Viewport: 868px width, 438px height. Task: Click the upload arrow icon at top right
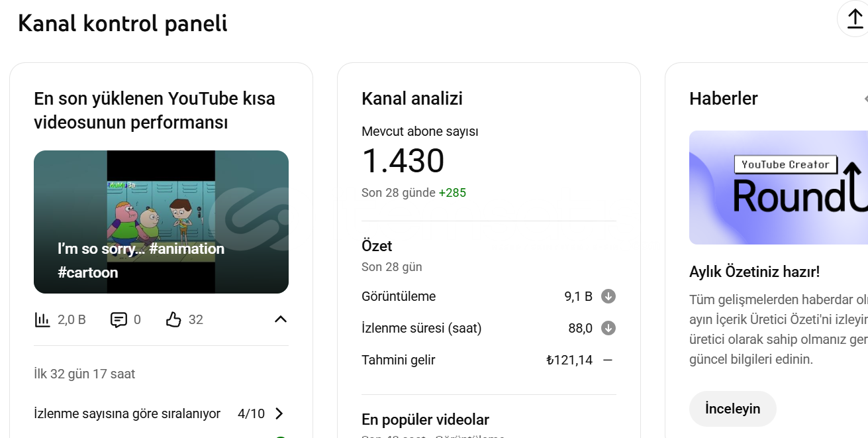pos(855,19)
